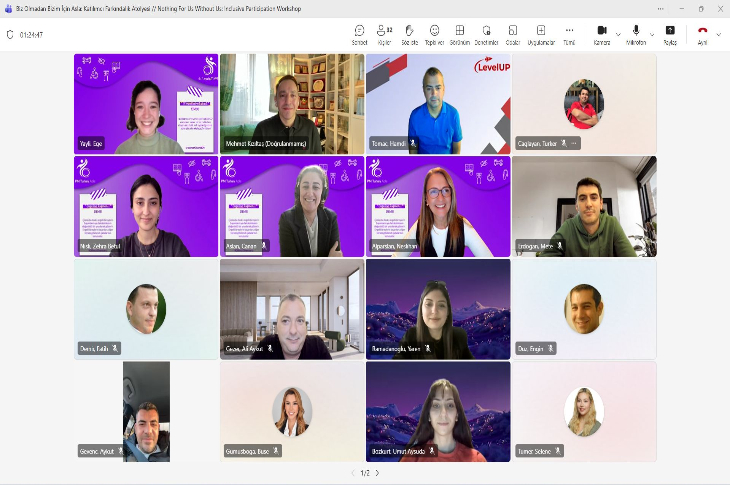Open Uygulamalar apps panel
The image size is (730, 485).
pyautogui.click(x=541, y=34)
